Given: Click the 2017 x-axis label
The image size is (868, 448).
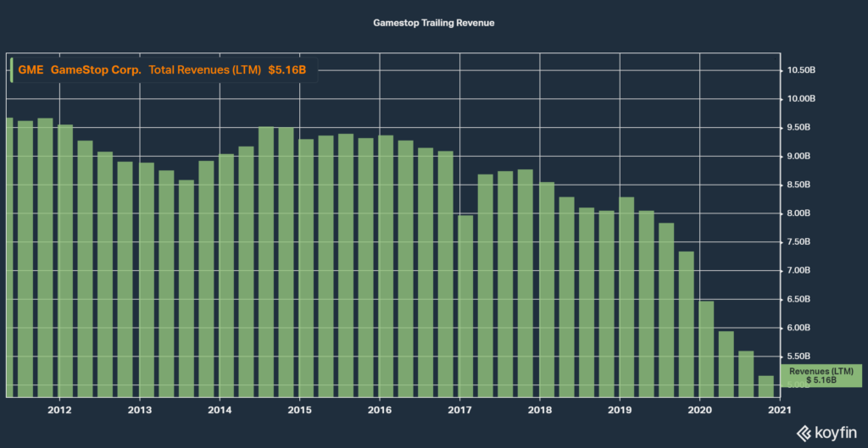Looking at the screenshot, I should pos(459,410).
